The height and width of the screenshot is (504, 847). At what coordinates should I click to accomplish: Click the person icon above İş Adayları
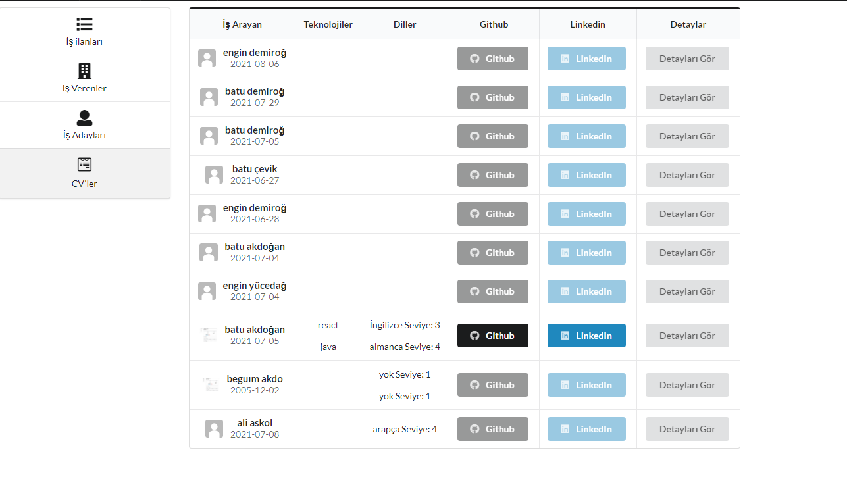84,117
